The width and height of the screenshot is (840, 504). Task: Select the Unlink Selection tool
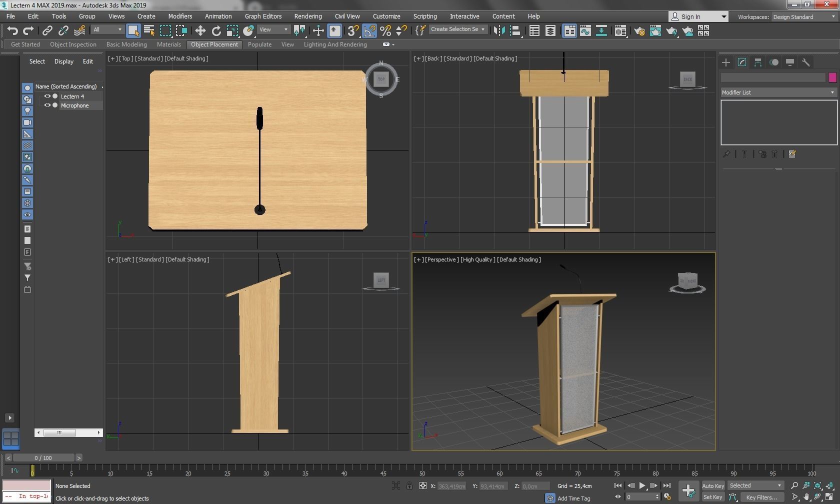pos(63,31)
